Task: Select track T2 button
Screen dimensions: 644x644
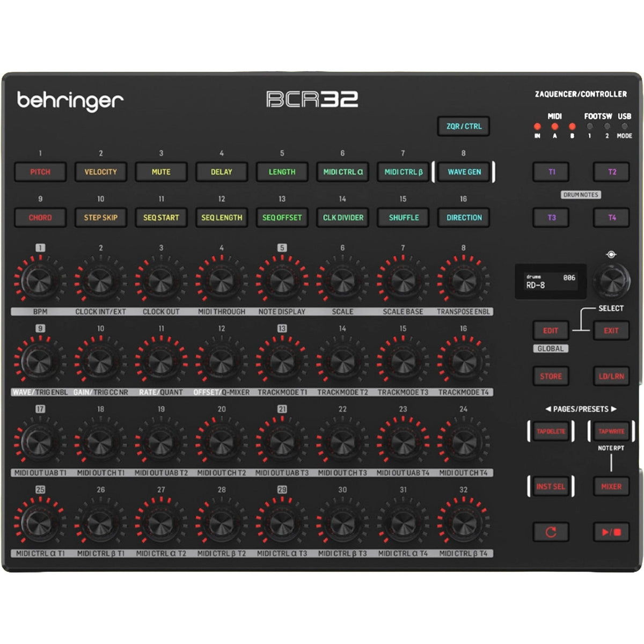Action: click(611, 172)
